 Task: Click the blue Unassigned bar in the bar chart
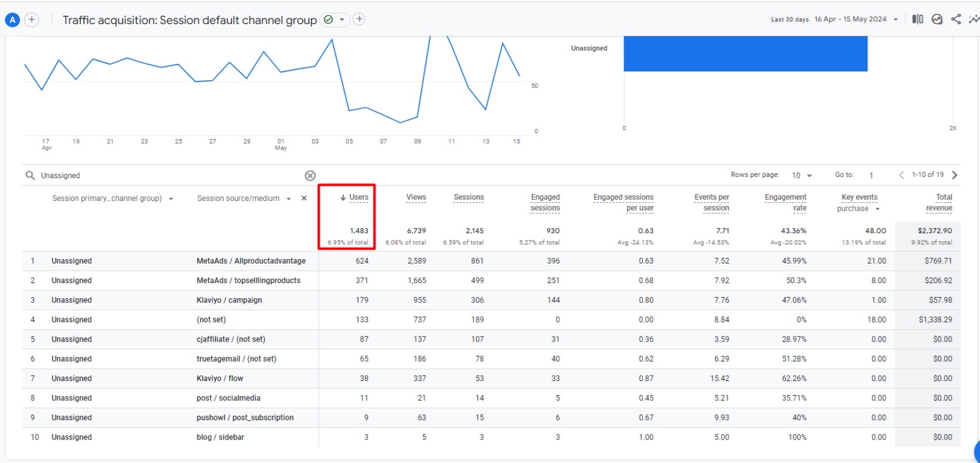point(745,54)
